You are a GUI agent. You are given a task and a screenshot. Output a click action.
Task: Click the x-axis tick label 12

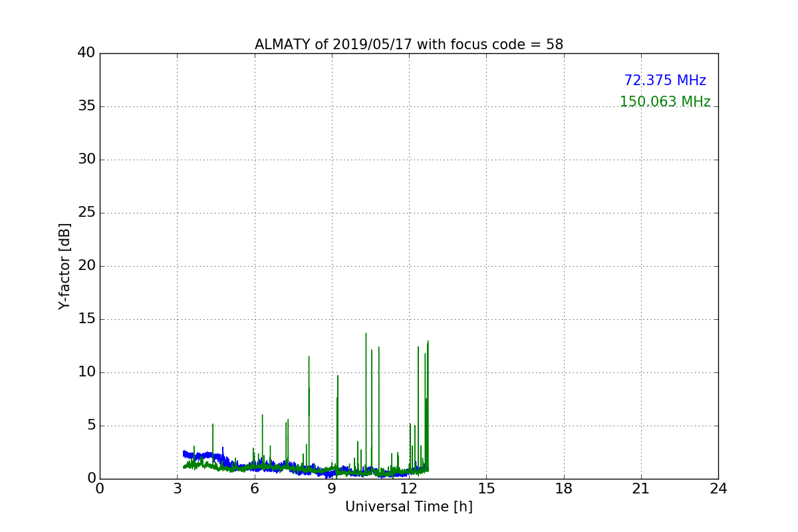pos(409,488)
